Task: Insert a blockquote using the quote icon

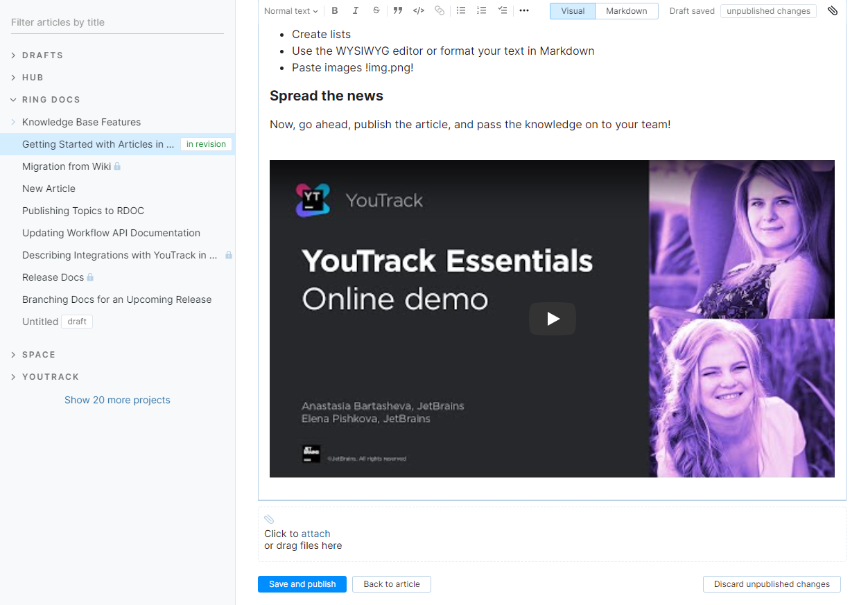Action: coord(397,10)
